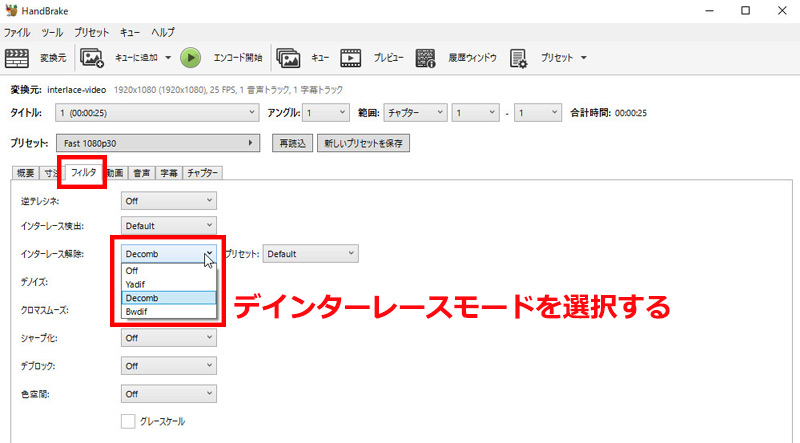The image size is (800, 443).
Task: Click the プリセット presets toolbar icon
Action: click(x=519, y=57)
